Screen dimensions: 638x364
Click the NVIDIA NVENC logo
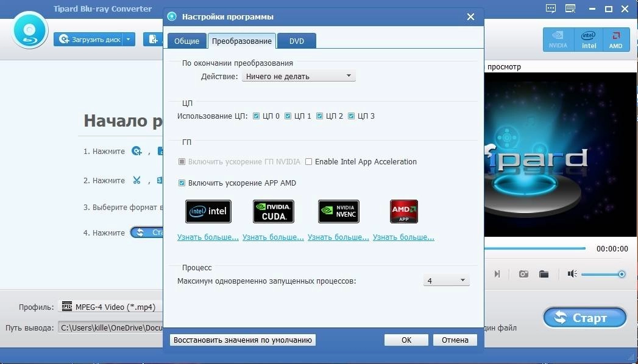(x=339, y=211)
